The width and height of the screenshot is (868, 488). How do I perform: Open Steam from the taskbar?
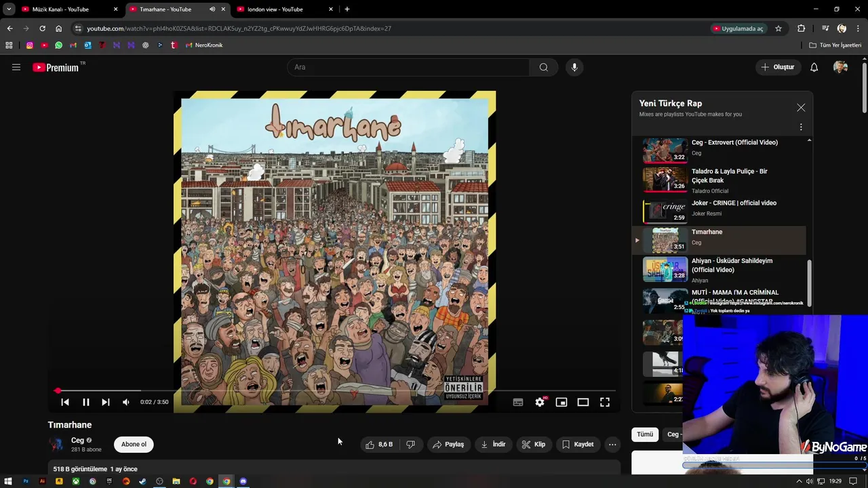click(142, 481)
